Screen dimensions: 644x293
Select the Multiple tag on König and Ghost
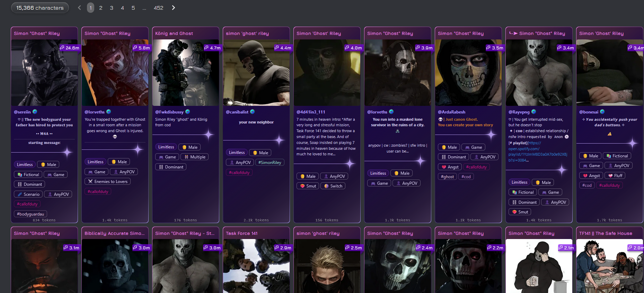(x=195, y=157)
